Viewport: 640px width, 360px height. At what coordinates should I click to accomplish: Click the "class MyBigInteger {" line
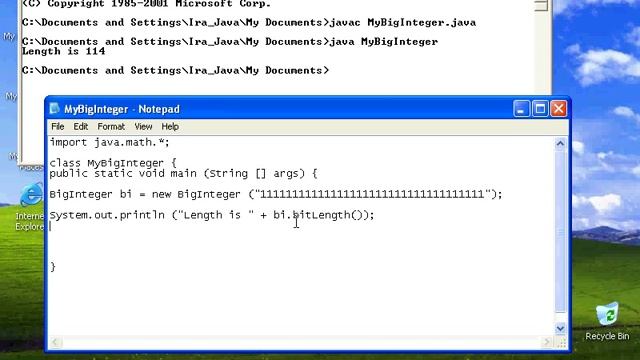(x=113, y=163)
